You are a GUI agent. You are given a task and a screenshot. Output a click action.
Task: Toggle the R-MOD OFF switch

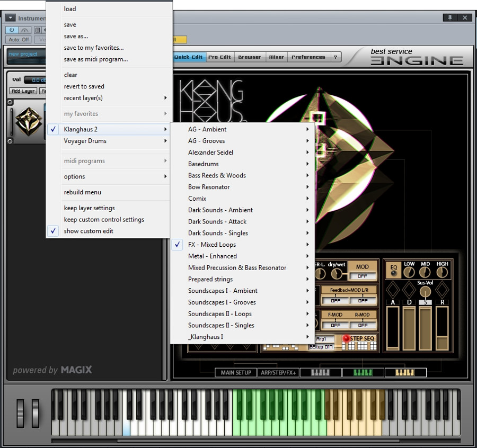coord(363,325)
